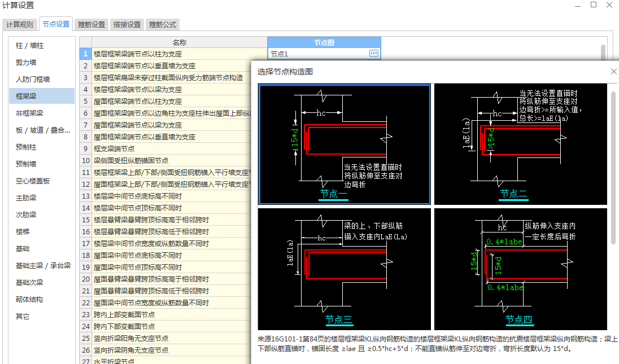The image size is (619, 364).
Task: Select row 框支梁端节点
Action: (171, 148)
